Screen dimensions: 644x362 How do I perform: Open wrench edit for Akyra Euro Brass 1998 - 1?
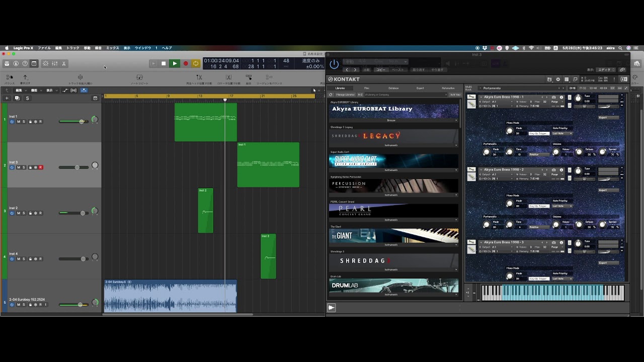pyautogui.click(x=471, y=97)
